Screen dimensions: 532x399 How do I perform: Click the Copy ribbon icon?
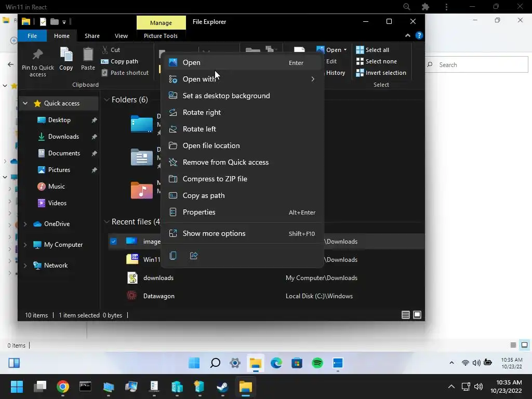tap(66, 54)
